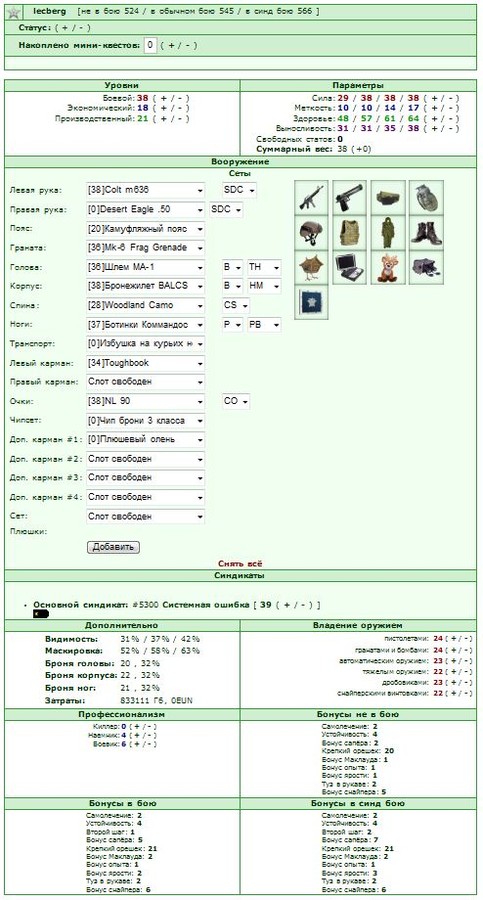
Task: Expand the Спина Woodland Camo dropdown
Action: 145,305
